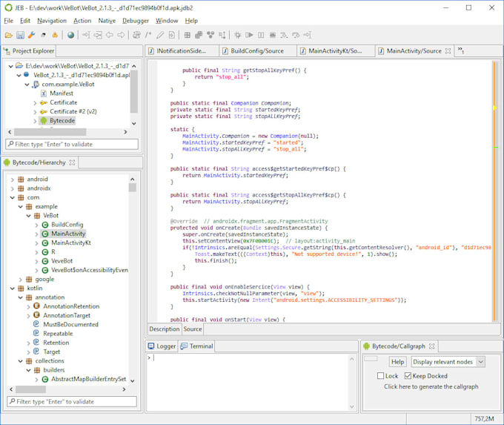Switch to the Terminal tab
Screen dimensions: 504x425
197,346
